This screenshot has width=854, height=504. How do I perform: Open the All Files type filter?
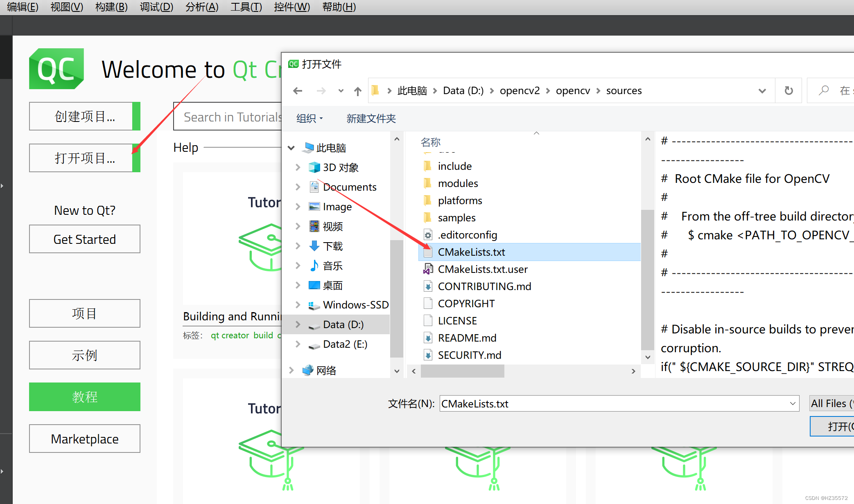point(831,403)
